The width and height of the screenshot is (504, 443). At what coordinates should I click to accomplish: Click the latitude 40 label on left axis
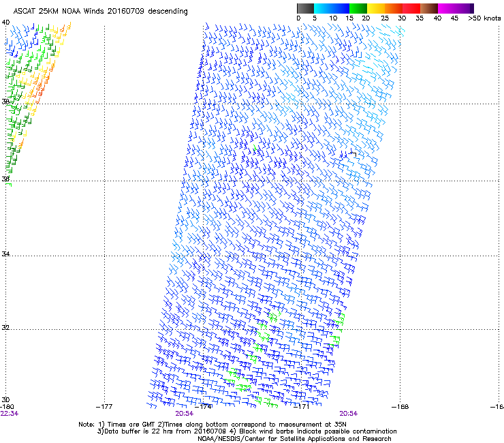coord(5,22)
